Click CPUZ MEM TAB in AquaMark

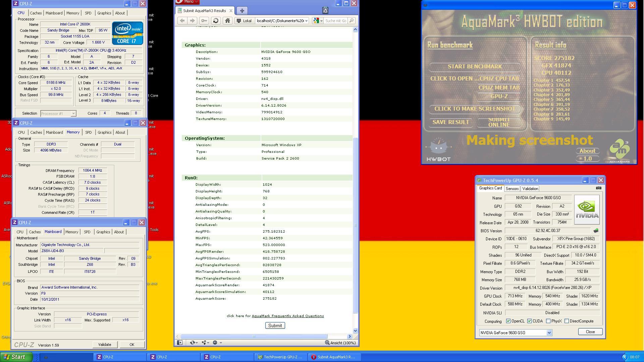pyautogui.click(x=499, y=87)
